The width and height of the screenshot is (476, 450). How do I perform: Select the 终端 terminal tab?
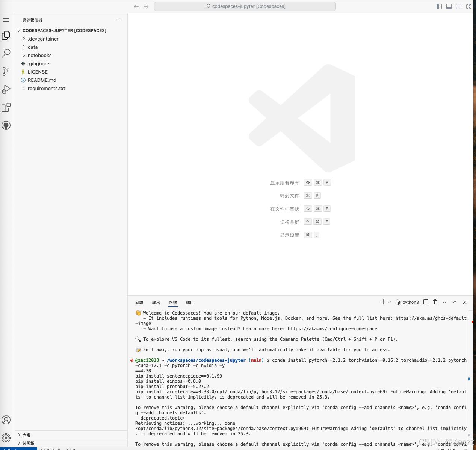173,303
